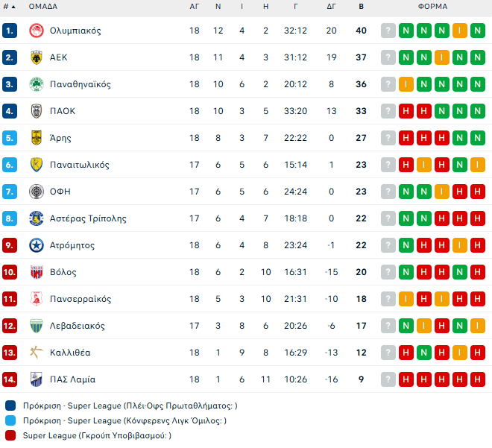Viewport: 492px width, 448px height.
Task: Click the Ατρόμητος star logo
Action: tap(36, 245)
